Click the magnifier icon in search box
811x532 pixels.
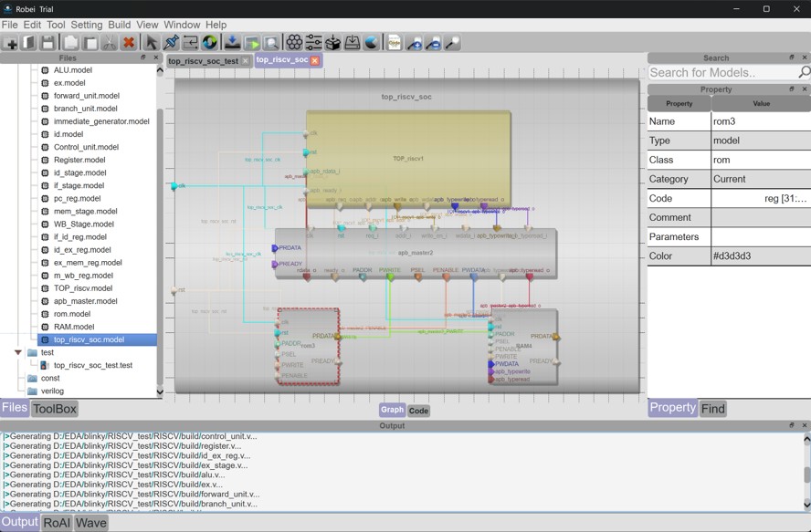coord(804,72)
